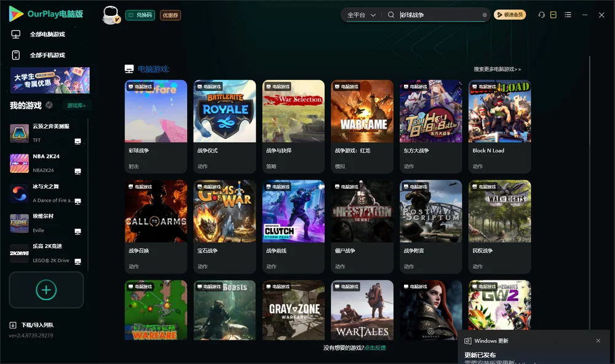Image resolution: width=615 pixels, height=364 pixels.
Task: Open the Gray Zone Warfare card
Action: click(293, 310)
